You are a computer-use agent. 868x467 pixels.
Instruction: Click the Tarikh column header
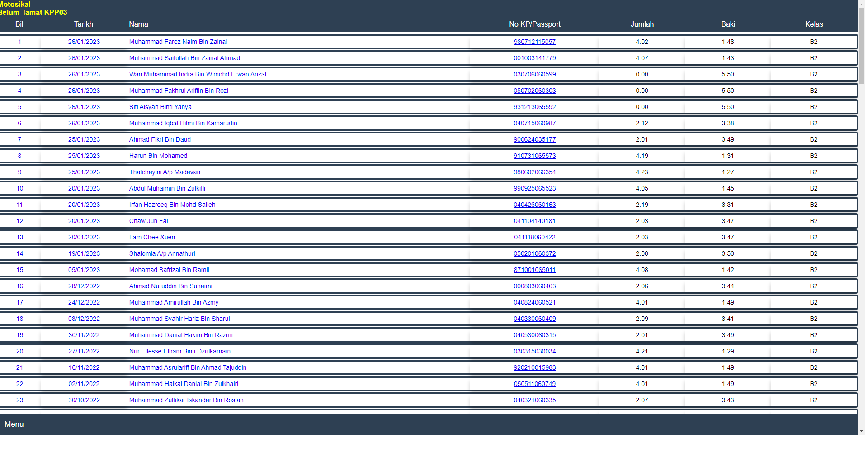tap(84, 24)
